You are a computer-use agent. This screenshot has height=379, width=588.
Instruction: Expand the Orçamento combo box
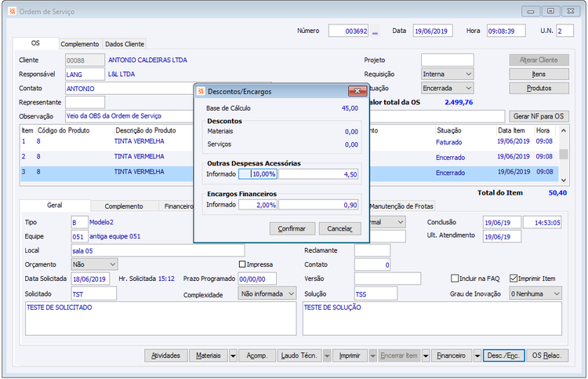pos(112,264)
